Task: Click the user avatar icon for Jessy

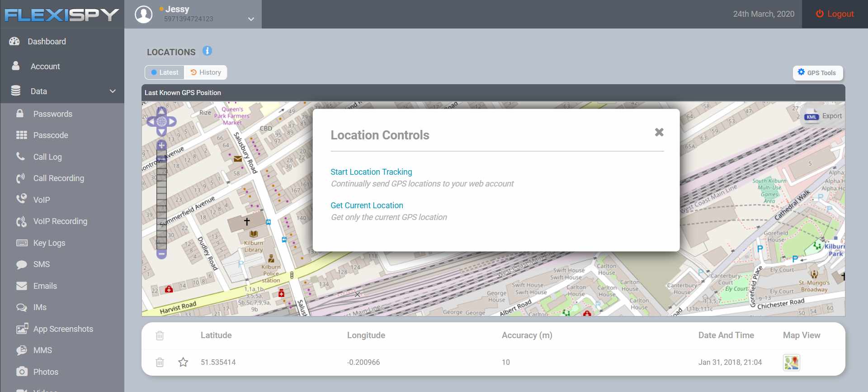Action: pos(144,14)
